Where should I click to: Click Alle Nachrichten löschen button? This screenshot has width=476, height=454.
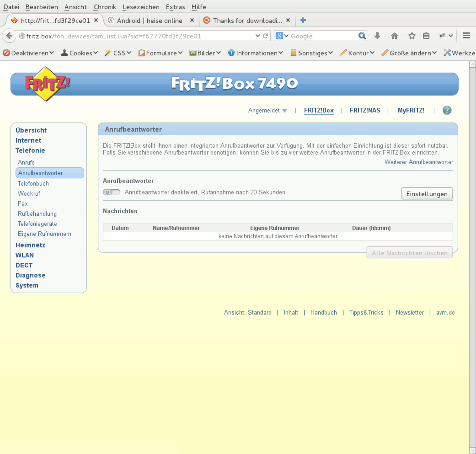tap(409, 252)
